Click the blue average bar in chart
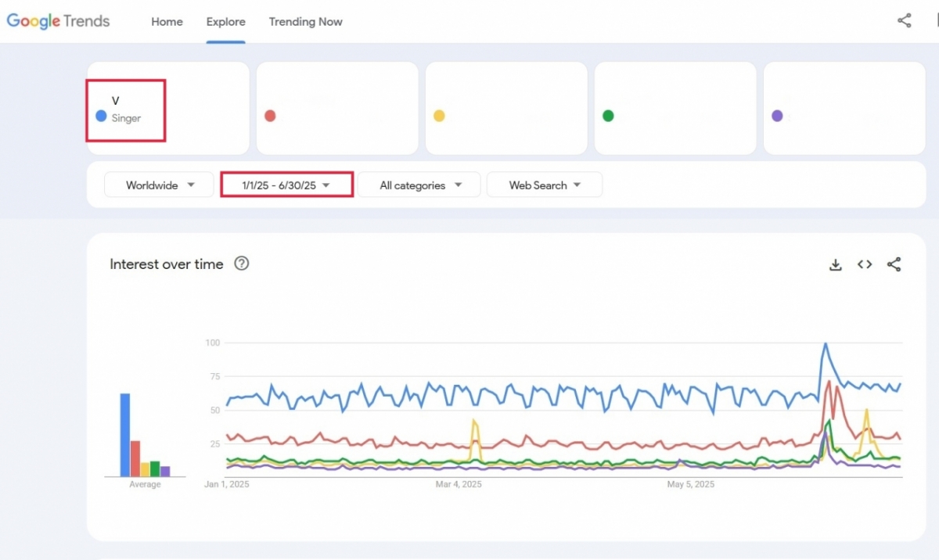This screenshot has width=939, height=560. point(124,435)
